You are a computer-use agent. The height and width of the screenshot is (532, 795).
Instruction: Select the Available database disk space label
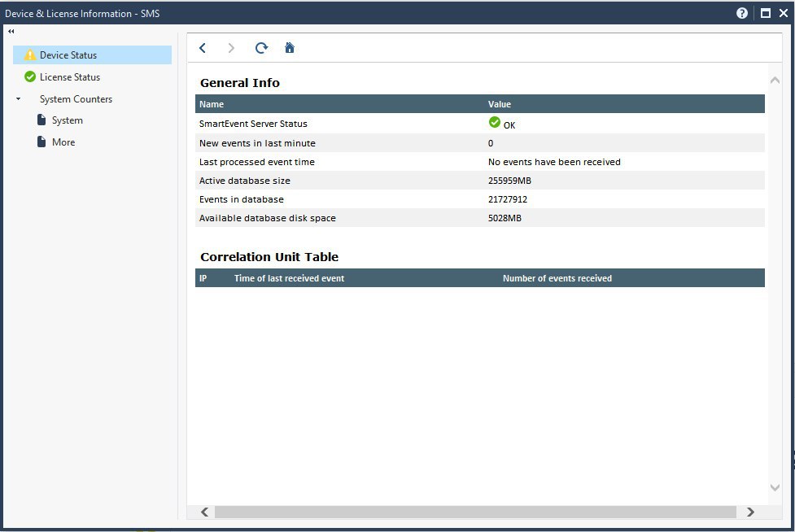point(267,218)
